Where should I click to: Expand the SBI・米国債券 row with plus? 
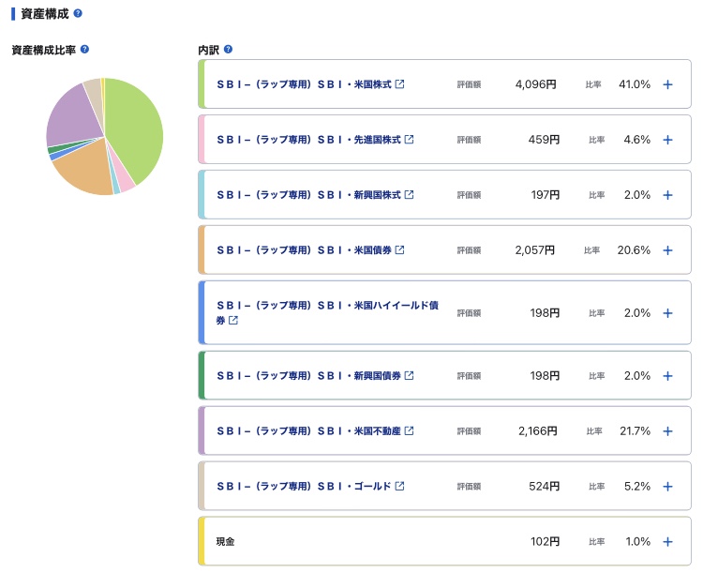pyautogui.click(x=667, y=249)
